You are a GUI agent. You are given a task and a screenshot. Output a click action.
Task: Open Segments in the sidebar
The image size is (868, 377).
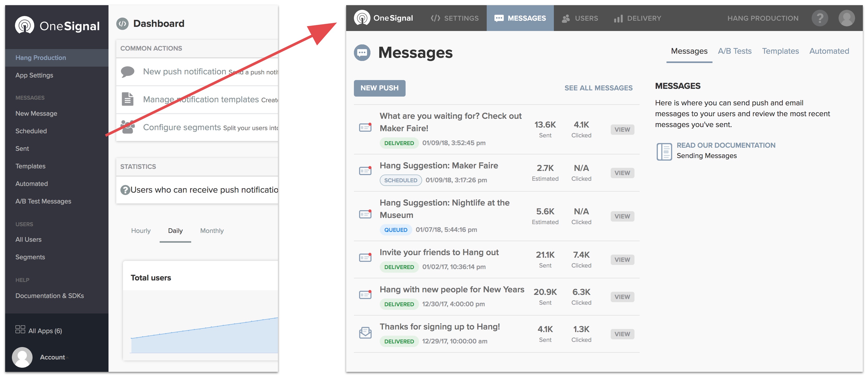tap(30, 257)
